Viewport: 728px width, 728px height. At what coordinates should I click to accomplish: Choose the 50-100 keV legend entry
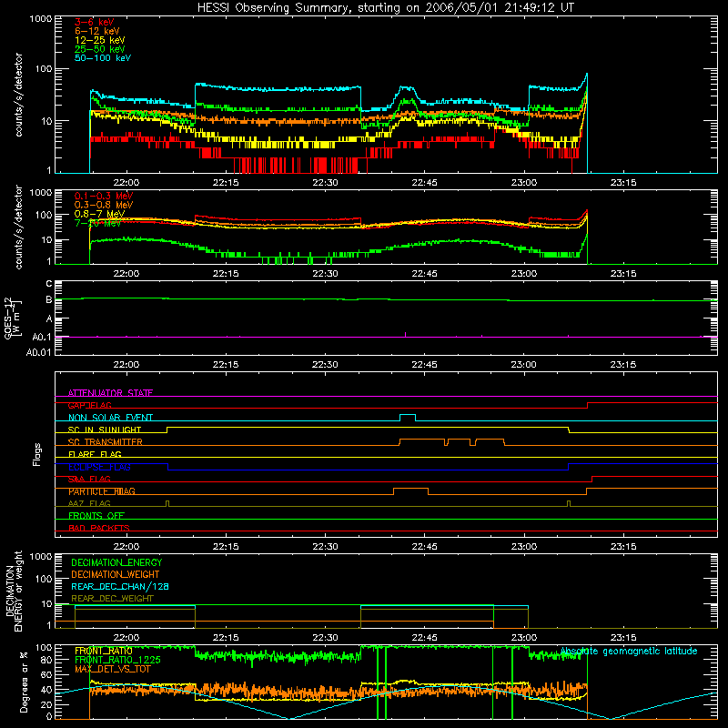pyautogui.click(x=103, y=58)
